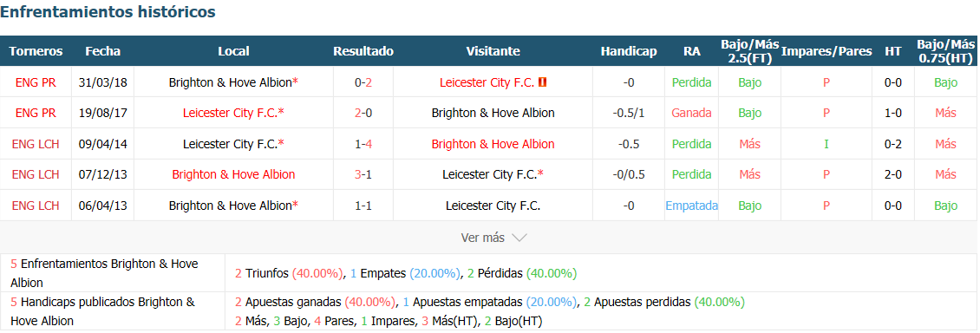Click the 1-4 result on 09/04/14
Viewport: 980px width, 333px height.
coord(363,144)
